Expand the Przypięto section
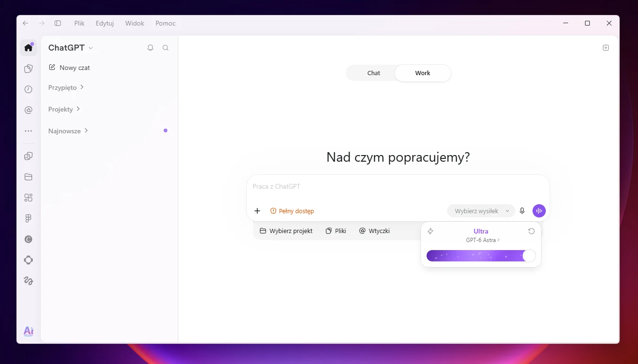The height and width of the screenshot is (364, 638). click(x=66, y=87)
